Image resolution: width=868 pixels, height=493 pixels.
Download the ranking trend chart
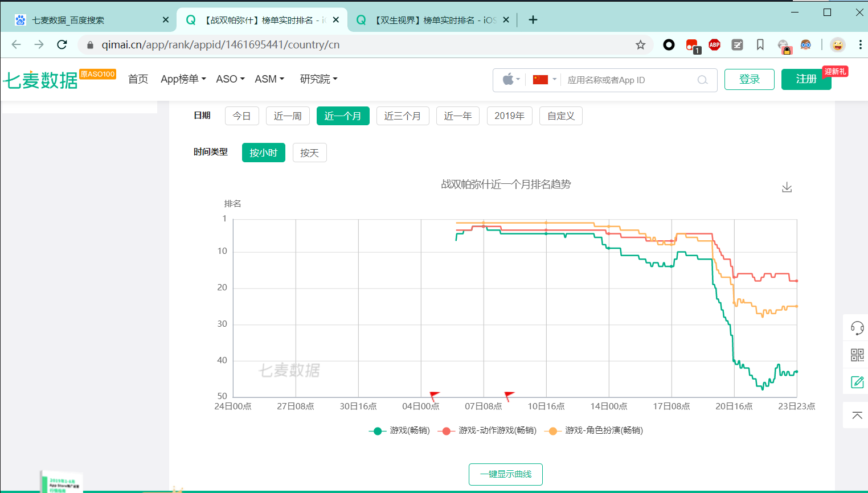tap(787, 187)
